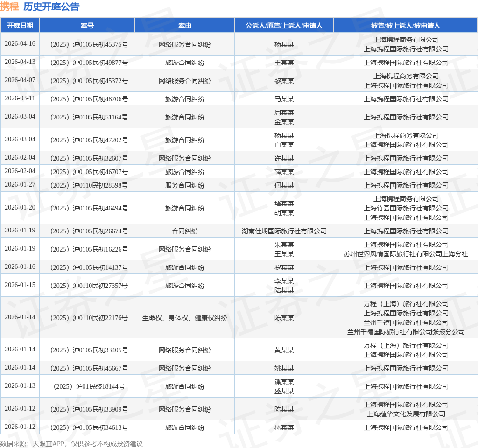Click defendant 上海蕴华文化发展有限公司
478x448 pixels.
[406, 414]
